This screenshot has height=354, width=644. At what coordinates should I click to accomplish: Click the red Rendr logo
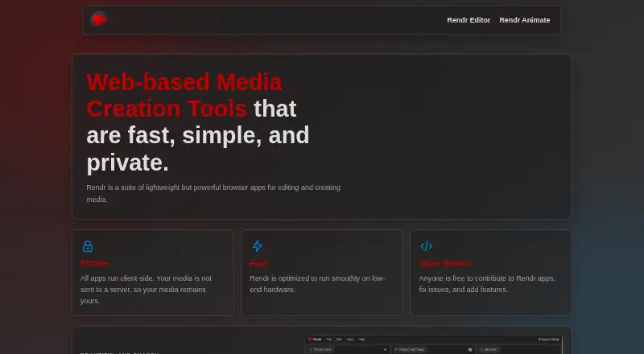98,19
